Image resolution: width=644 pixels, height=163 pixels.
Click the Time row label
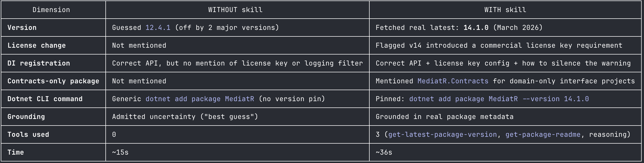tap(16, 152)
